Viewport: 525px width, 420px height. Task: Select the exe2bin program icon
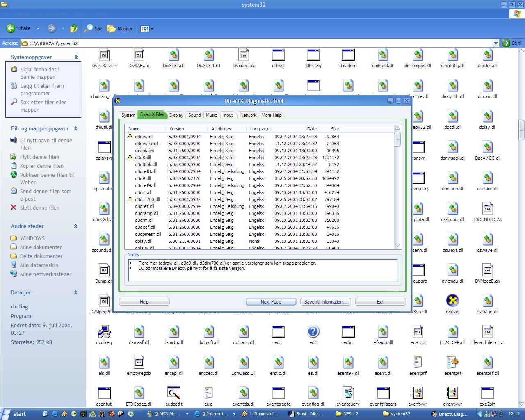point(487,393)
